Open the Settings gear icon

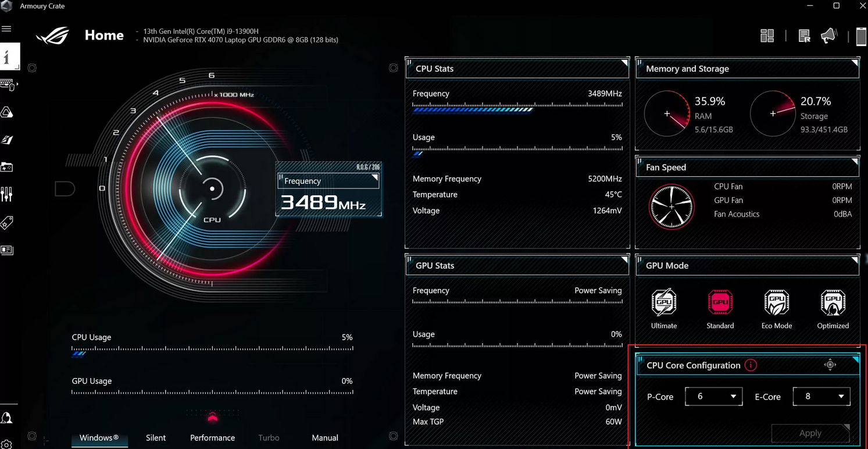coord(6,444)
